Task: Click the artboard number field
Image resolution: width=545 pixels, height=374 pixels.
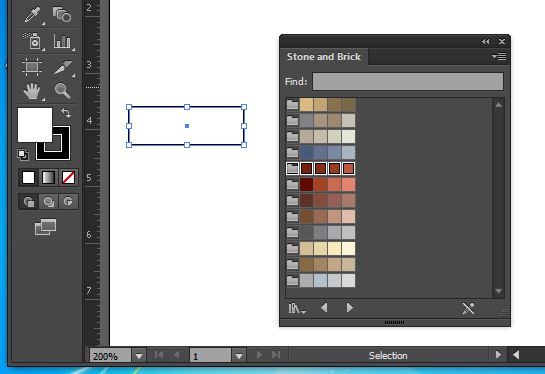Action: pos(210,356)
